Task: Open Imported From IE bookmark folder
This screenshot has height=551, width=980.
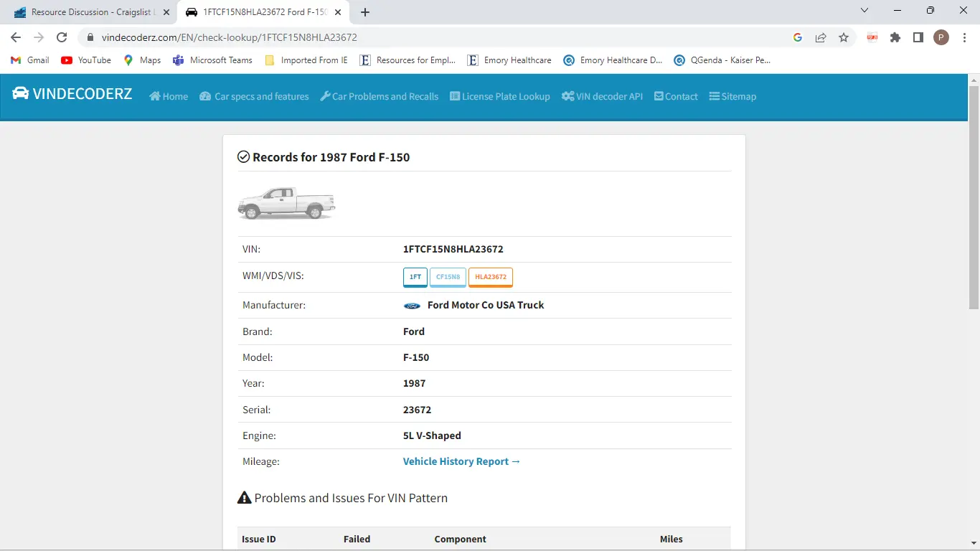Action: pos(306,60)
